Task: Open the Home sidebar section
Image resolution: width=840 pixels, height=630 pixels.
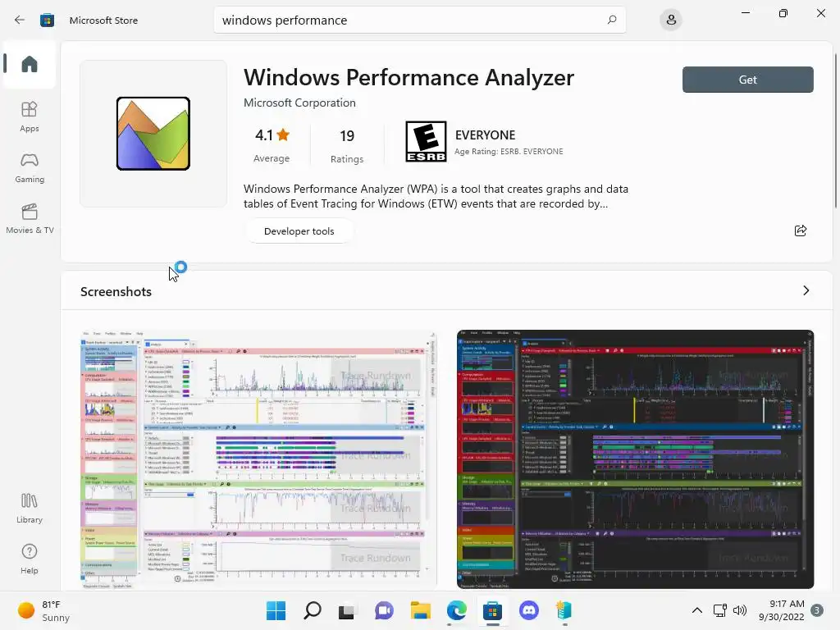Action: [x=30, y=64]
